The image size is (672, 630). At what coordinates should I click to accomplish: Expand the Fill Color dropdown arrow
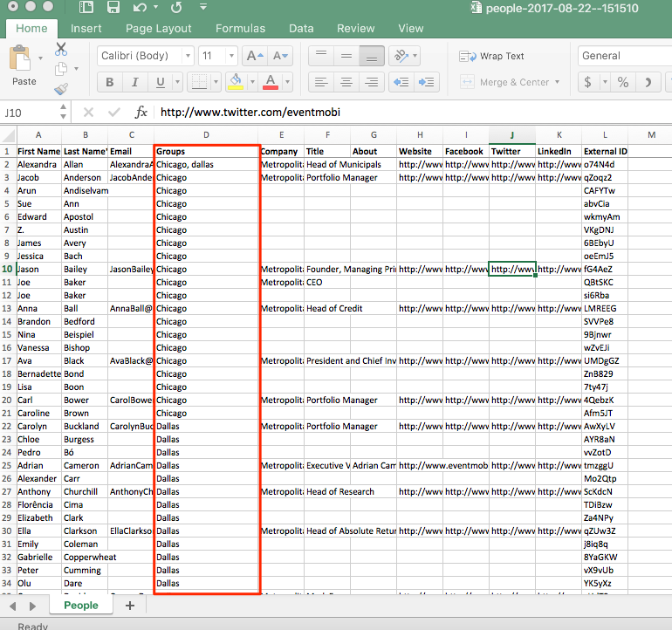(x=252, y=81)
